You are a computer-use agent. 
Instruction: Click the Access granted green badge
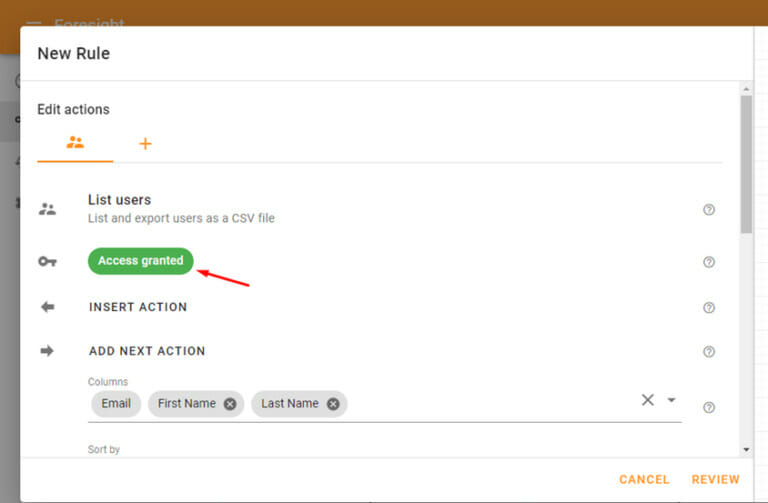pos(141,261)
